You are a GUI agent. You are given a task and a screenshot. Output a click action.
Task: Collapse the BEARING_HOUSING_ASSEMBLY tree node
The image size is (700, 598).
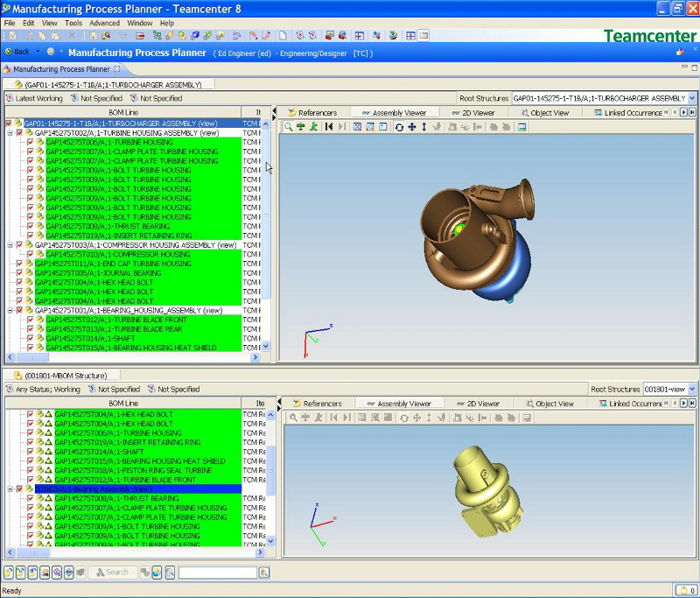[x=10, y=311]
